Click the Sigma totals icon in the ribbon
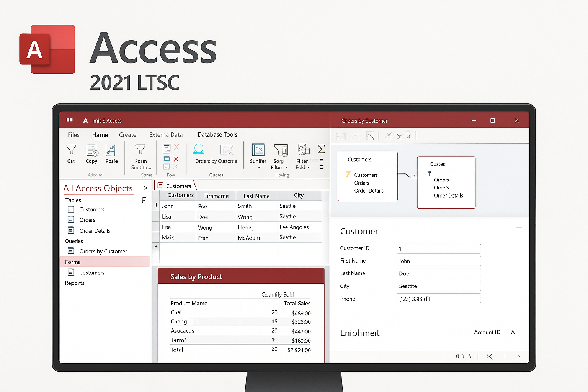The image size is (588, 392). coord(322,149)
